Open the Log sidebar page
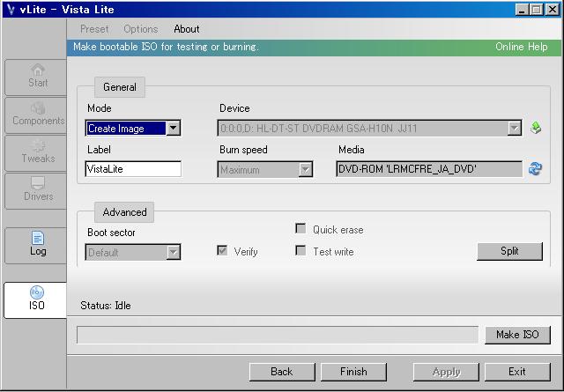564x392 pixels. pos(36,245)
